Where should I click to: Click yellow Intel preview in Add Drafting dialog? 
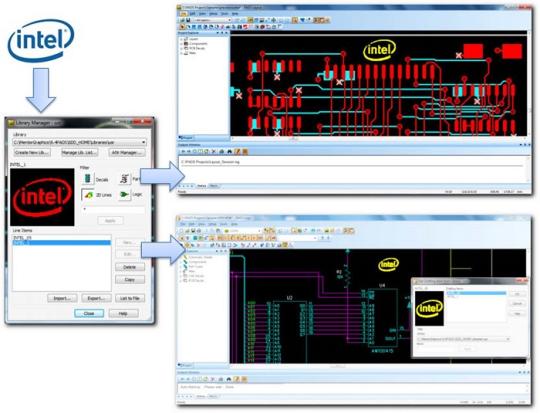tap(429, 308)
